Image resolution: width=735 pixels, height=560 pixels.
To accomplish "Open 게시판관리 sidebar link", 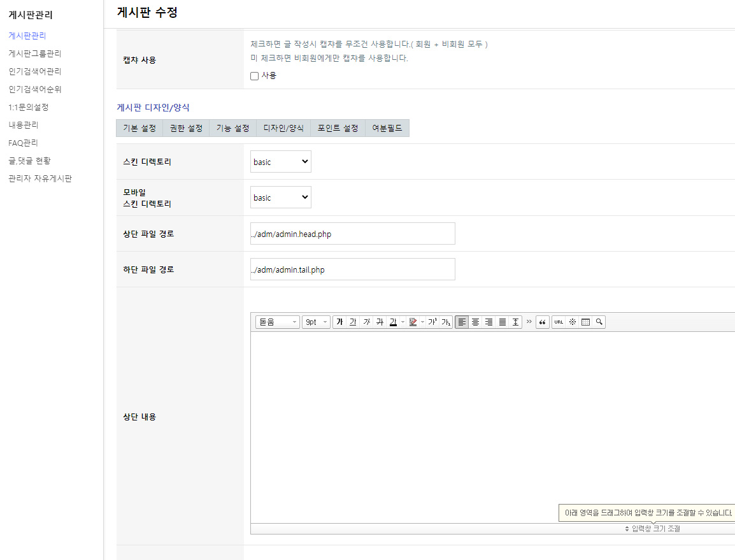I will pos(27,36).
